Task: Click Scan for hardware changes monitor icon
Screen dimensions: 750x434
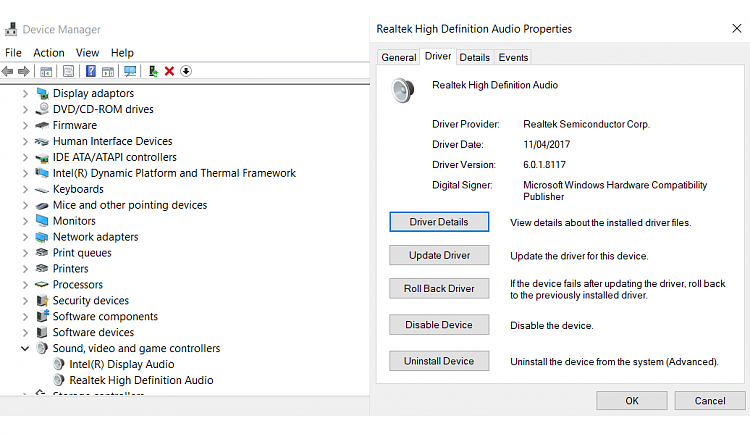Action: pyautogui.click(x=130, y=71)
